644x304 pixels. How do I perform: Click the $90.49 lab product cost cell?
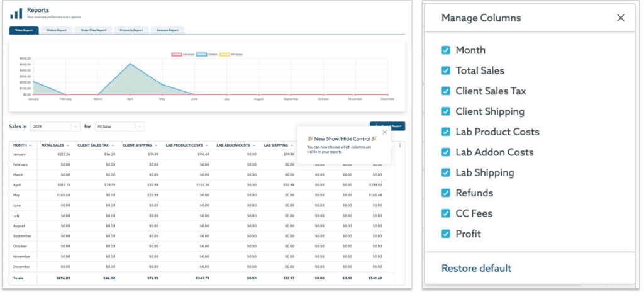pos(203,154)
